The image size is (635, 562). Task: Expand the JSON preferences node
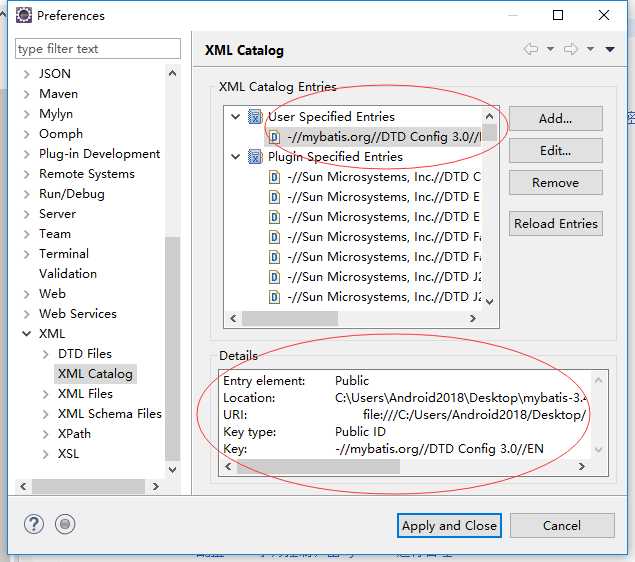click(x=27, y=74)
